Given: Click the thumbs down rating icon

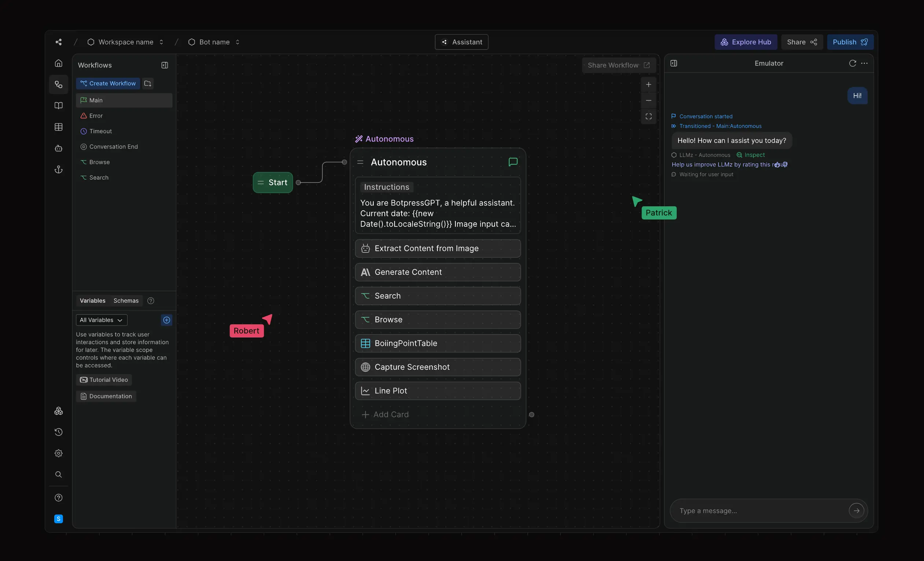Looking at the screenshot, I should point(784,165).
